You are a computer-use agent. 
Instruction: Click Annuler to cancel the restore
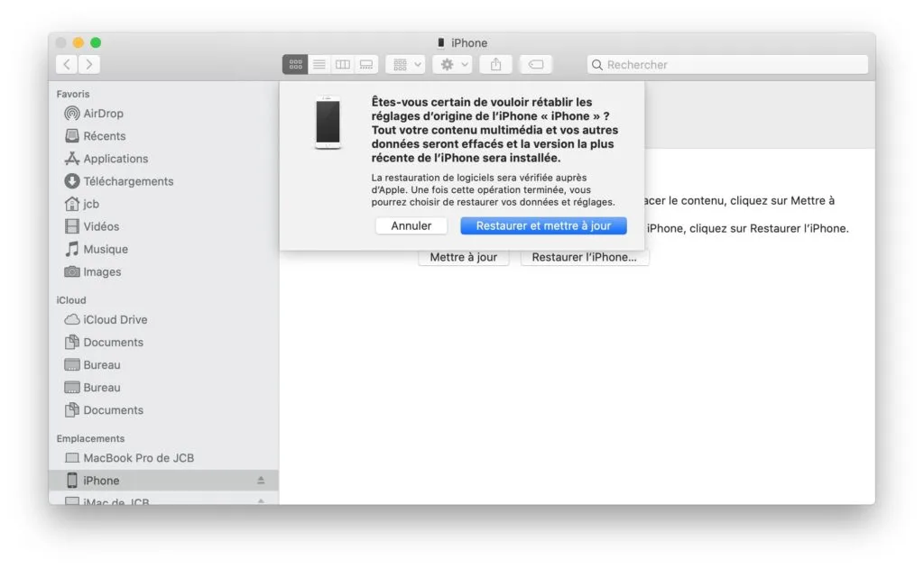(411, 225)
